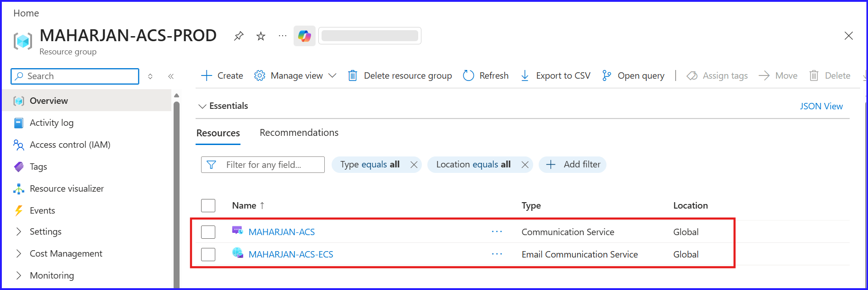The height and width of the screenshot is (290, 868).
Task: Open context menu for MAHARJAN-ACS row
Action: tap(497, 232)
